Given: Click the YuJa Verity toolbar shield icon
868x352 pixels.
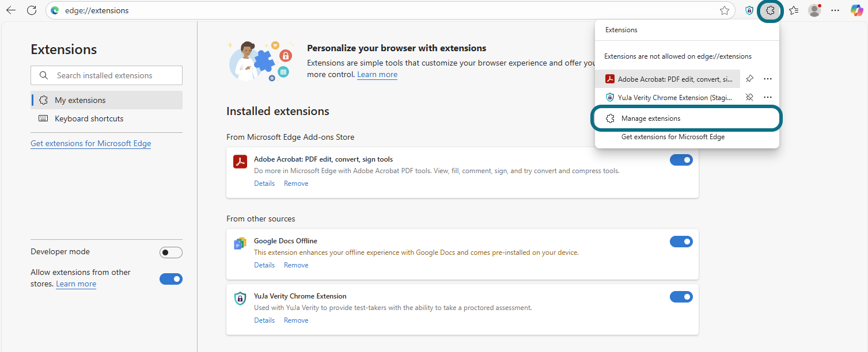Looking at the screenshot, I should pyautogui.click(x=749, y=10).
